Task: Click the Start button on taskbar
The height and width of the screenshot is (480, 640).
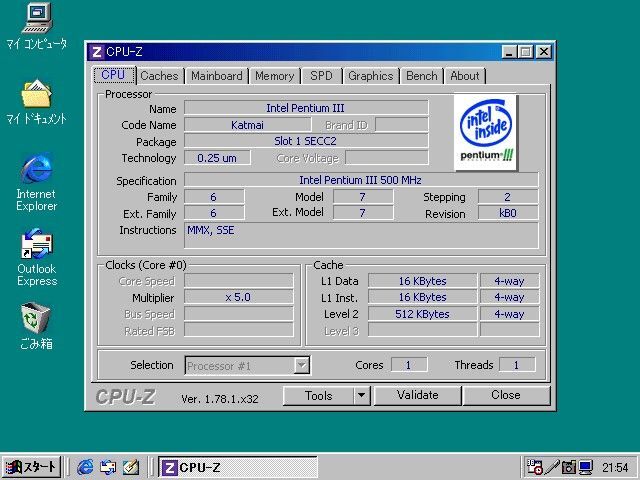Action: [x=32, y=467]
